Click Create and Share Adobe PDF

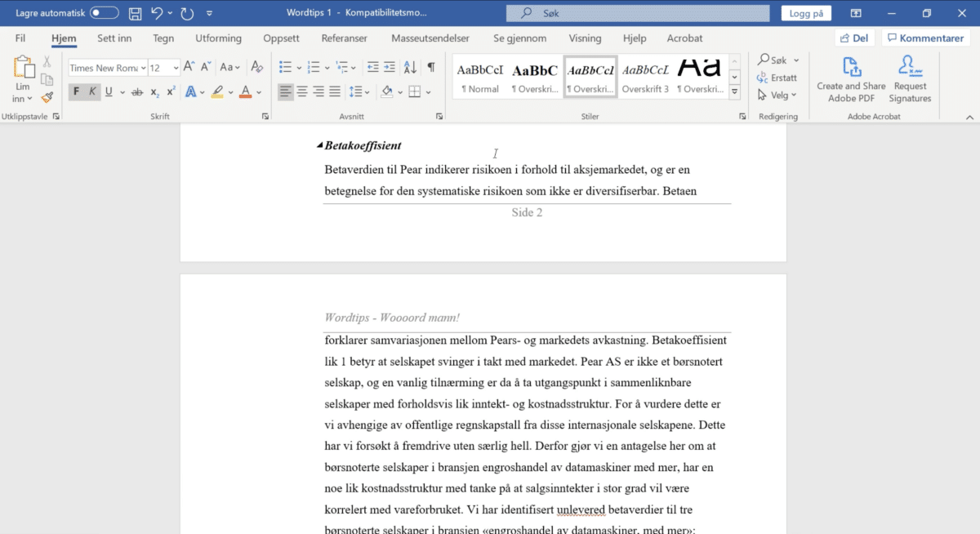coord(851,80)
